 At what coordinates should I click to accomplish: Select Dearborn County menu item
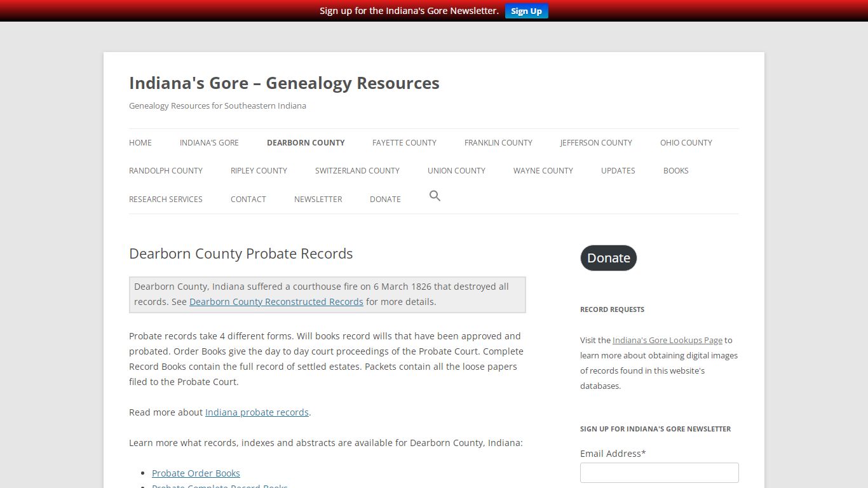click(x=306, y=143)
